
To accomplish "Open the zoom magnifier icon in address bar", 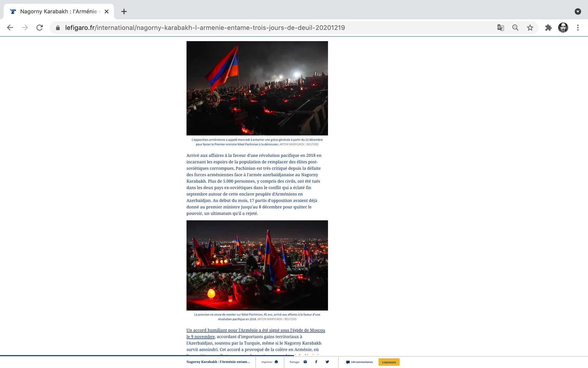I will 515,28.
